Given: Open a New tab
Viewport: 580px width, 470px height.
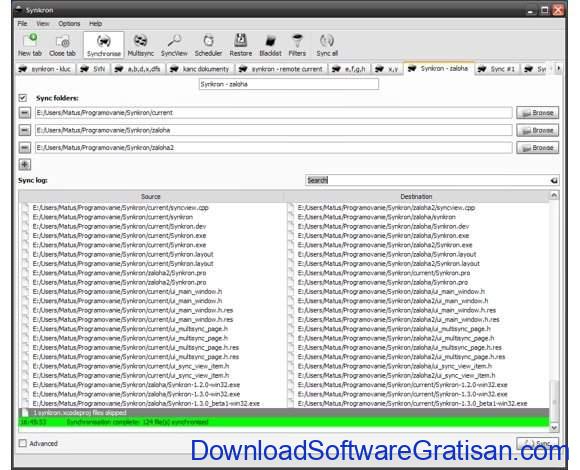Looking at the screenshot, I should [x=30, y=45].
